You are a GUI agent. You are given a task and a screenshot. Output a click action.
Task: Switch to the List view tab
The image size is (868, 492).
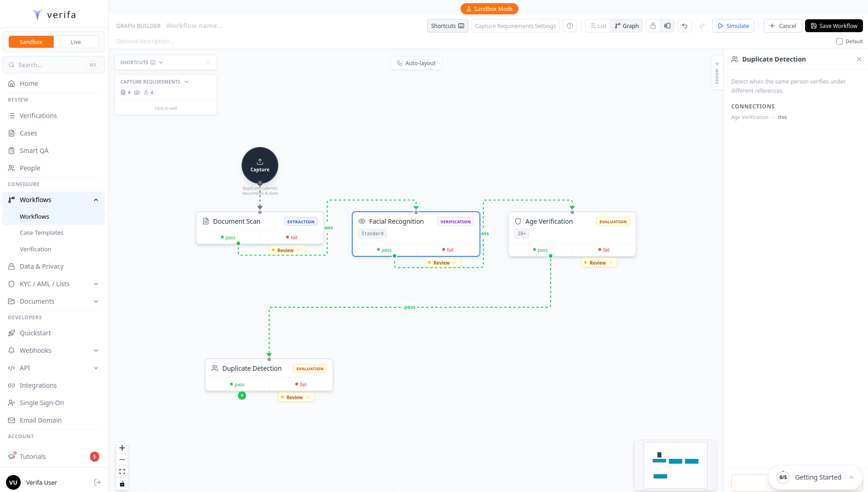click(598, 26)
